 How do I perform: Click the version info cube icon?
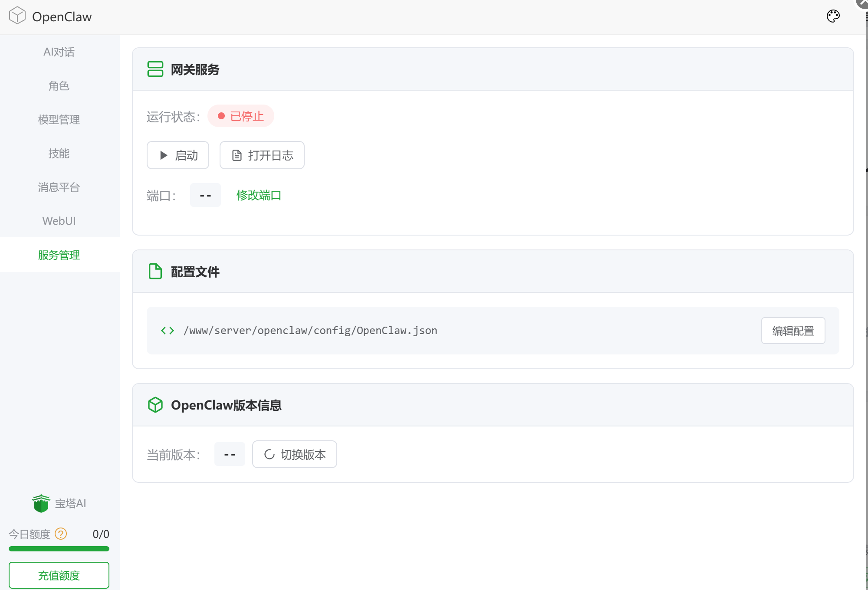point(155,405)
